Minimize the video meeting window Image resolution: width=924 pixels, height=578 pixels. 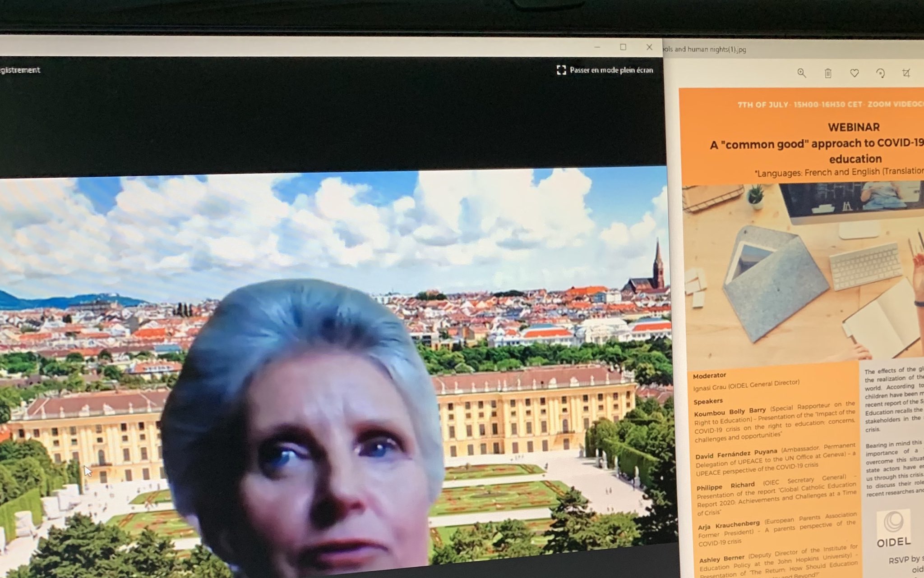coord(597,47)
